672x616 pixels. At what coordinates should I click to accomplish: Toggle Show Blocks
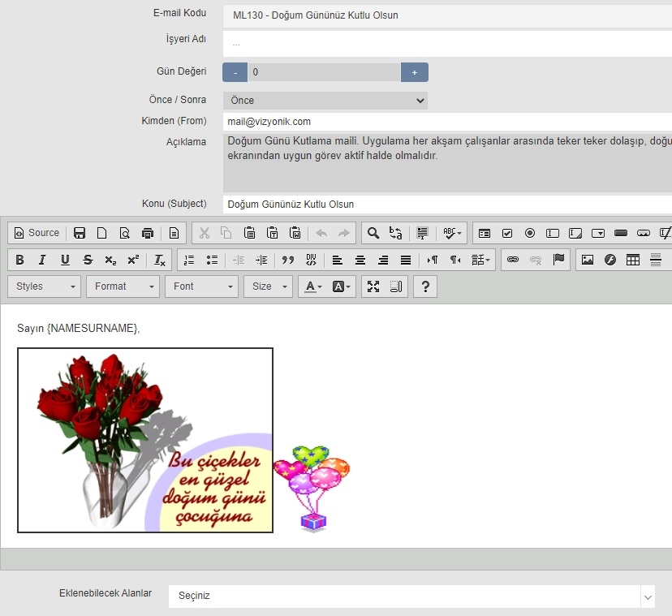396,286
